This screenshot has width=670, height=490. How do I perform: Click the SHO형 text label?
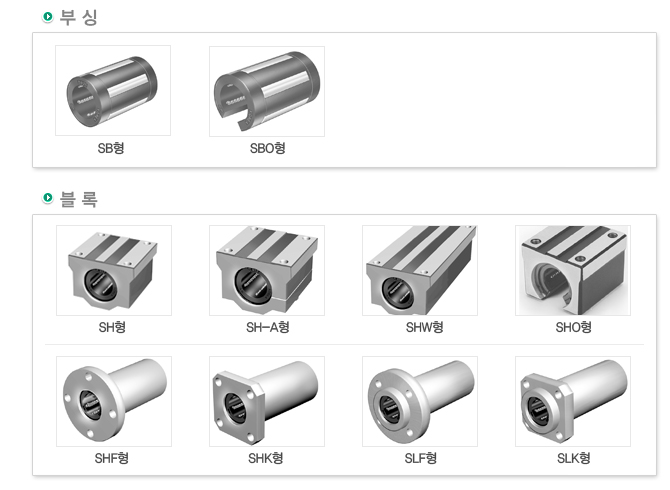tap(573, 327)
